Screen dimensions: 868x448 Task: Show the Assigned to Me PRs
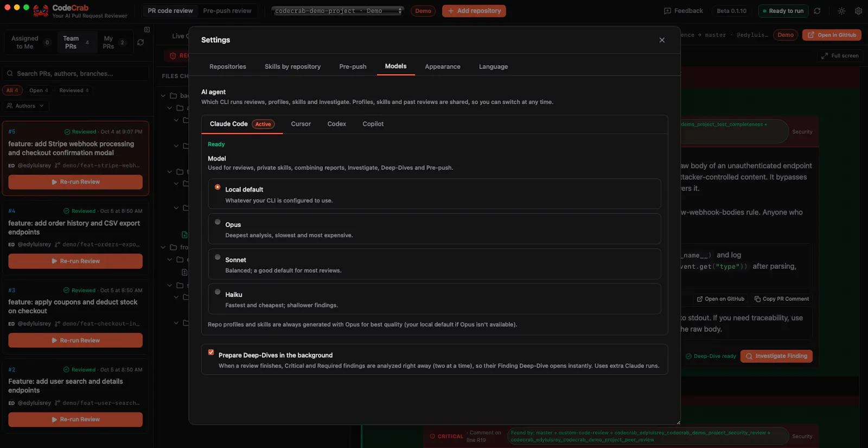(30, 42)
